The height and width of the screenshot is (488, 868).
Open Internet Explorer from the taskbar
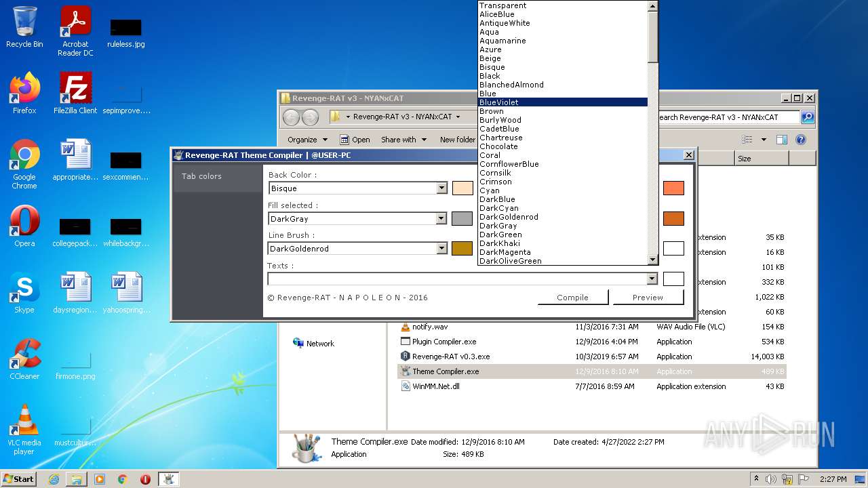(54, 479)
